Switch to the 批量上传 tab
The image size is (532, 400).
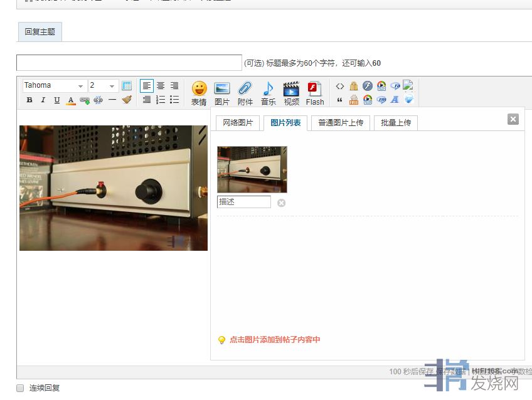(396, 123)
